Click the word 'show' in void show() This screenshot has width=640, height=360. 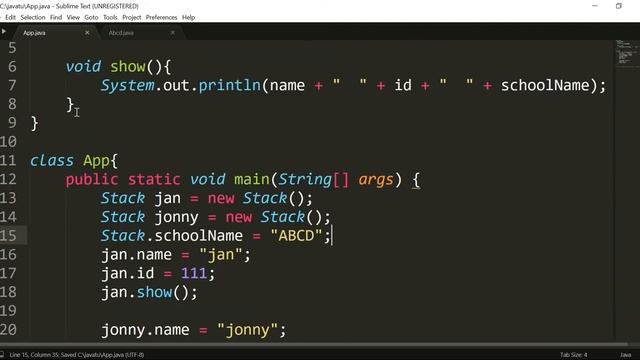[128, 67]
